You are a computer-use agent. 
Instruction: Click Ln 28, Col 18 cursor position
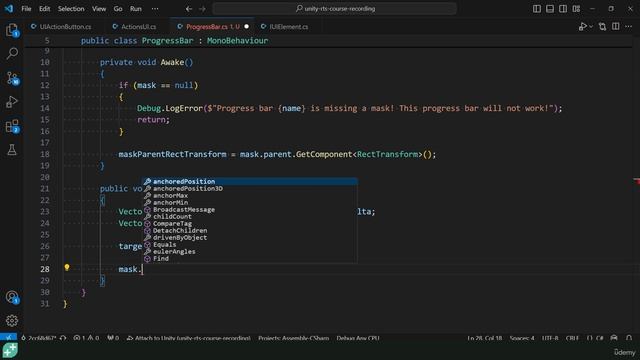(484, 338)
